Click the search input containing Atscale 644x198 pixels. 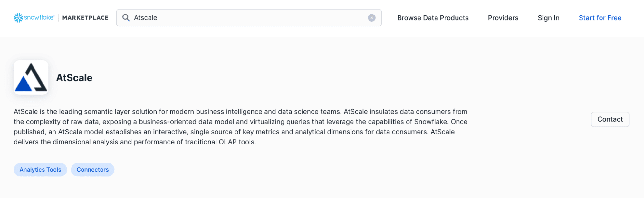click(x=226, y=18)
